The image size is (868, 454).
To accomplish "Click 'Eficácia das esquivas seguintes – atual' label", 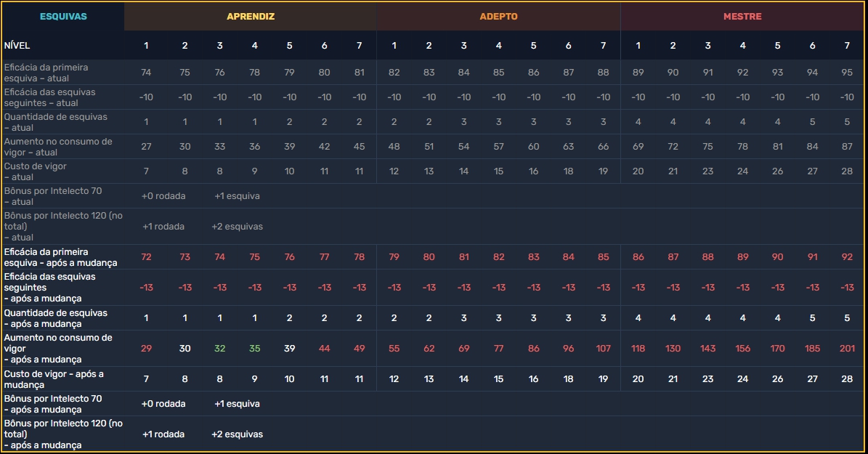I will point(50,97).
